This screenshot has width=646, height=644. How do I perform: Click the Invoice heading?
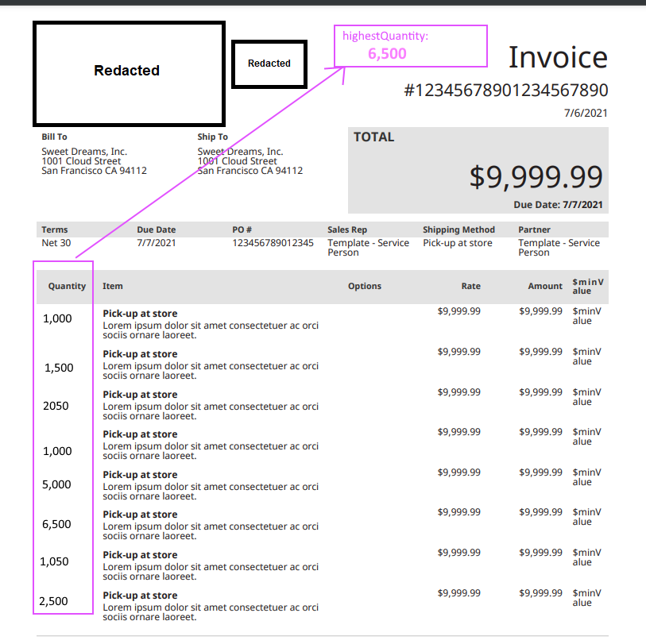click(x=558, y=57)
